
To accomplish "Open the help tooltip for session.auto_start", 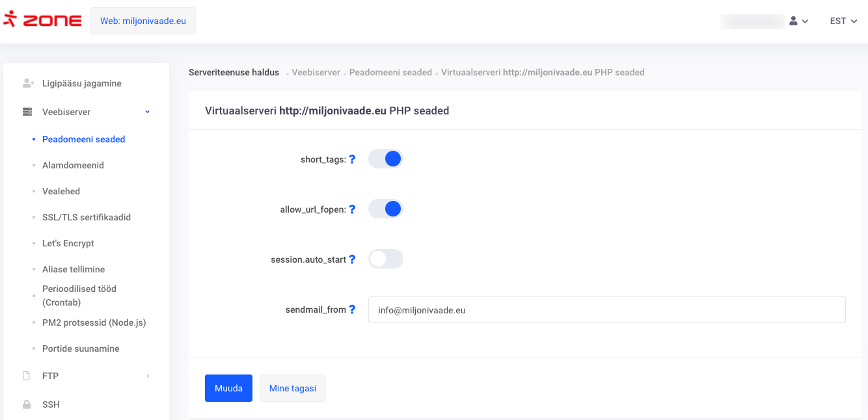I will click(x=352, y=259).
